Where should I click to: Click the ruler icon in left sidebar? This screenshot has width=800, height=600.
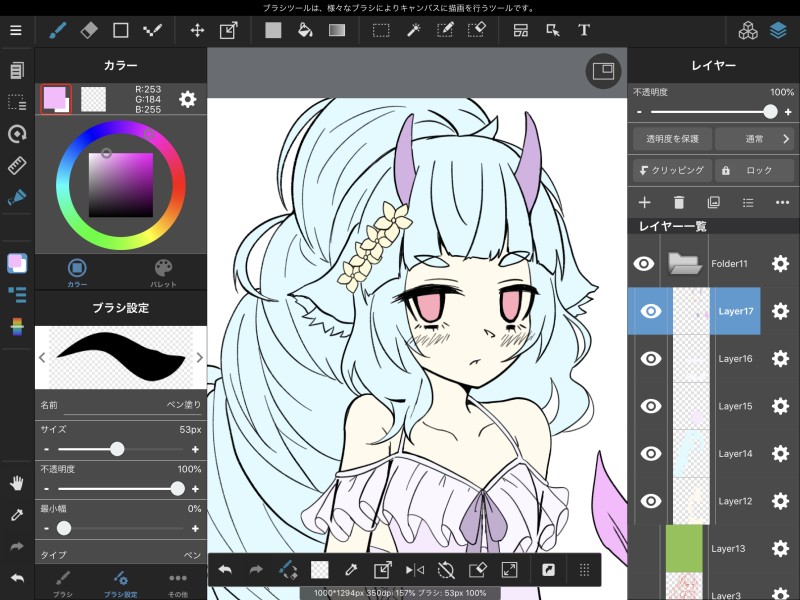point(17,165)
